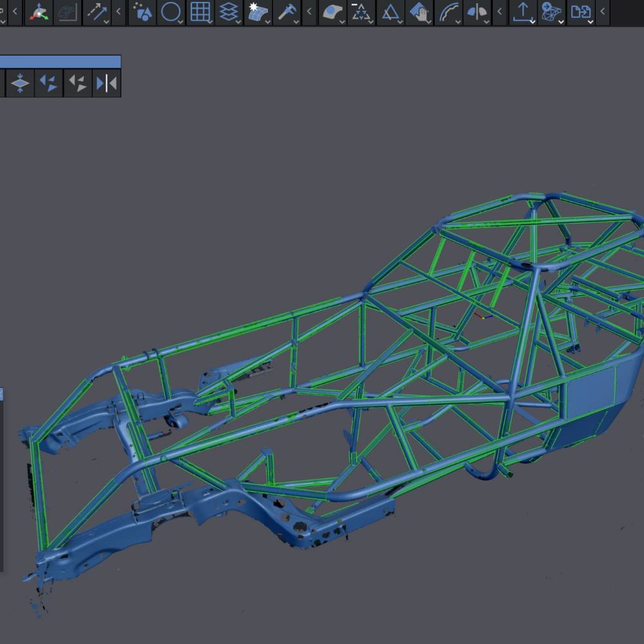644x644 pixels.
Task: Select the caliper measurement tool
Action: [287, 12]
